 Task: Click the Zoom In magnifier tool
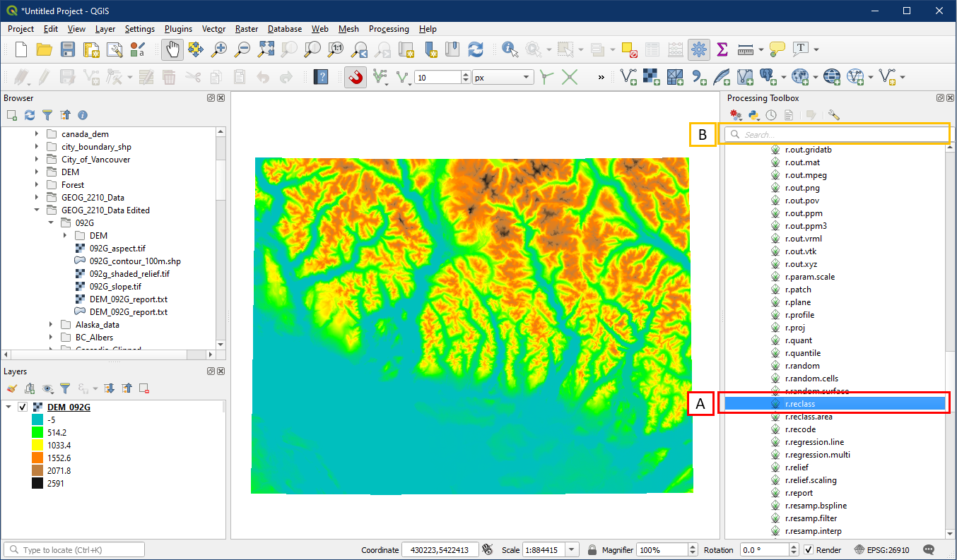tap(220, 49)
